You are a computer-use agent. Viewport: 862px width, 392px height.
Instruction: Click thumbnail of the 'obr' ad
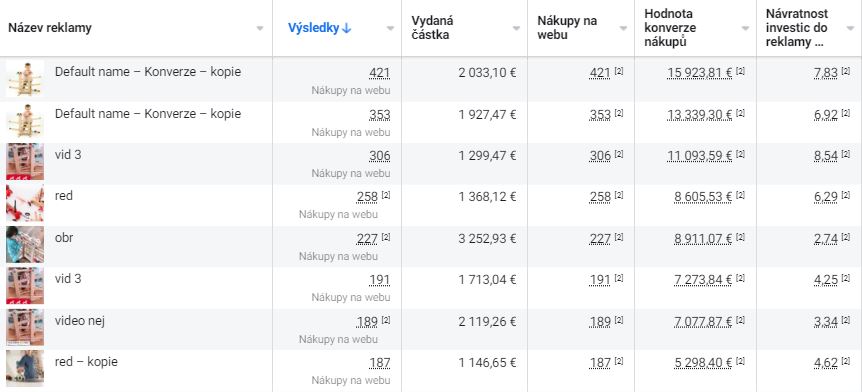point(25,244)
